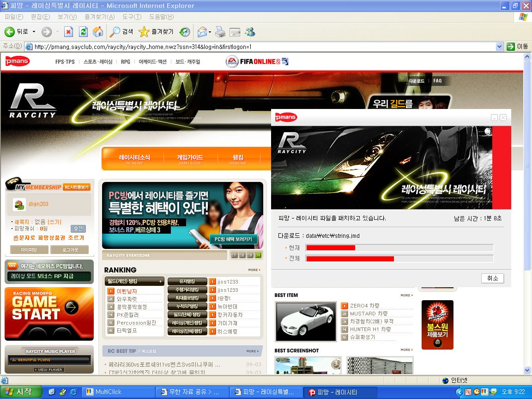This screenshot has width=532, height=399.
Task: Click the show desktop quick launch icon
Action: coord(52,392)
